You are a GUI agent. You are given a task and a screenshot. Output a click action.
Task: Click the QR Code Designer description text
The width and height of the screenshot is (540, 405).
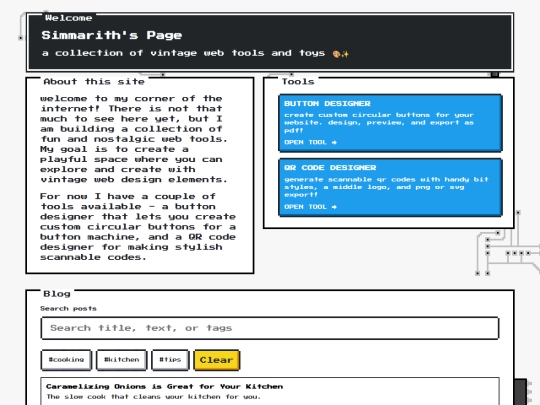click(x=386, y=187)
